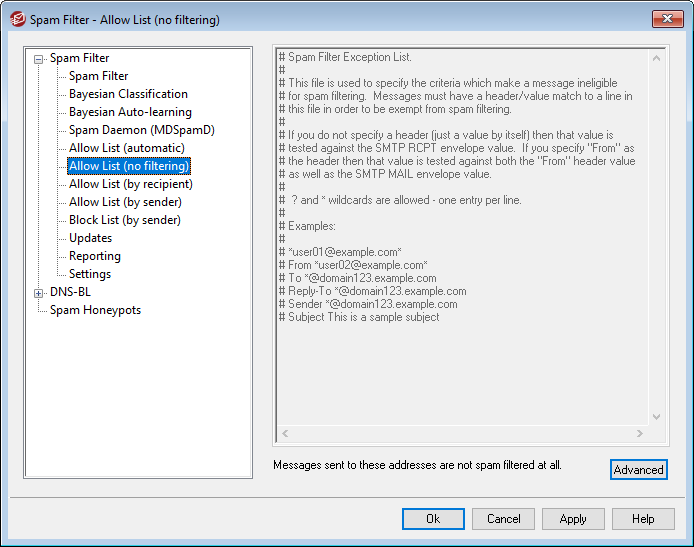
Task: Select Block List (by sender)
Action: point(124,220)
